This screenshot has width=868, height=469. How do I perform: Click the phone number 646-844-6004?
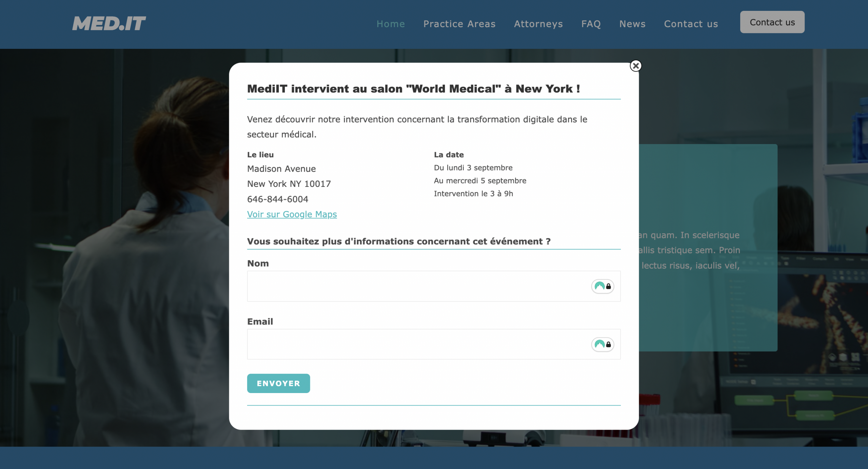(x=277, y=199)
